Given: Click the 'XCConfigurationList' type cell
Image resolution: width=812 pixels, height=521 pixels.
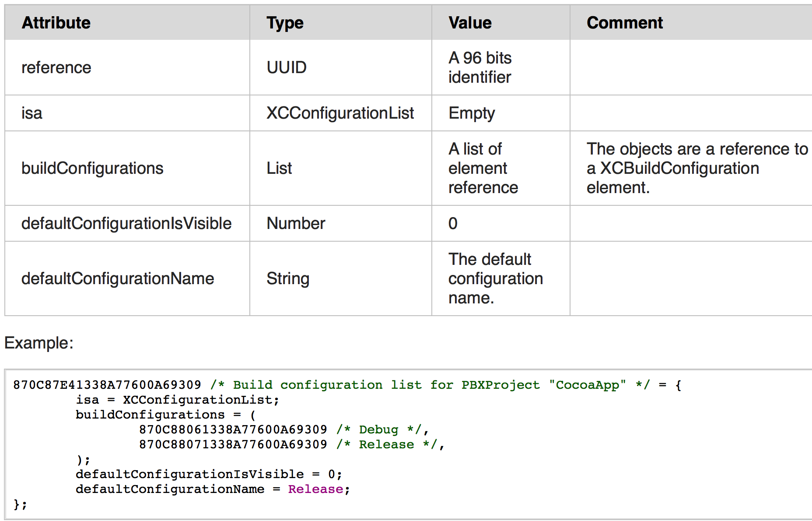Looking at the screenshot, I should (340, 113).
